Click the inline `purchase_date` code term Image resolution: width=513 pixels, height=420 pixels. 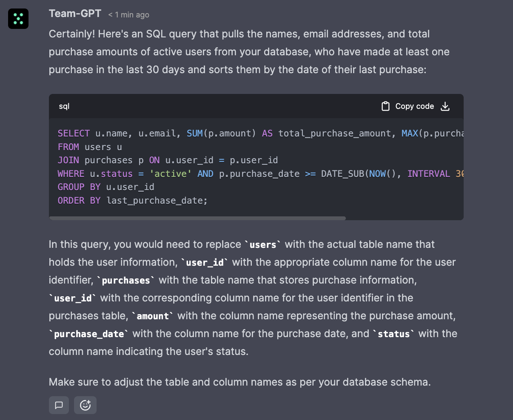pos(89,334)
